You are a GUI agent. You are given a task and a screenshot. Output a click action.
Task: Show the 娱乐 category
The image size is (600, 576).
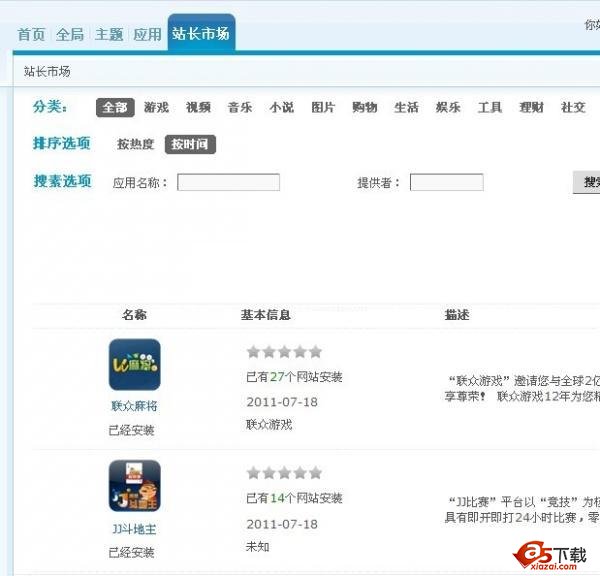448,108
